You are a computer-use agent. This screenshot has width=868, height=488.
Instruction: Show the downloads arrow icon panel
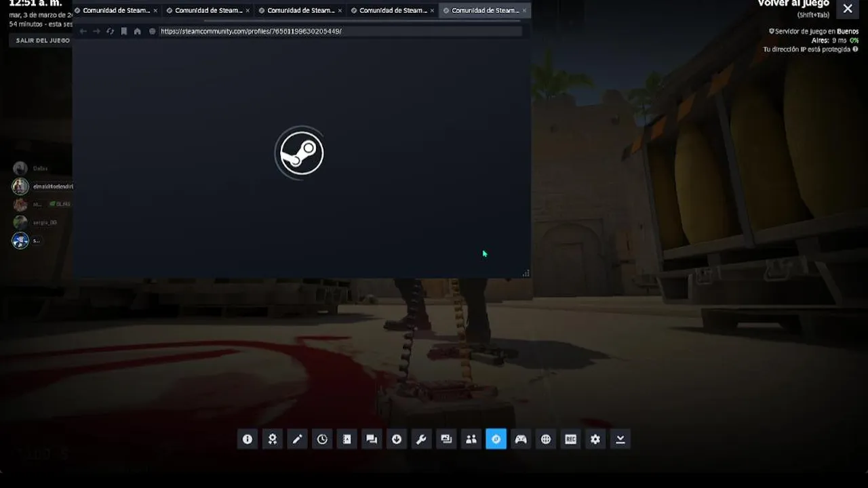(397, 439)
